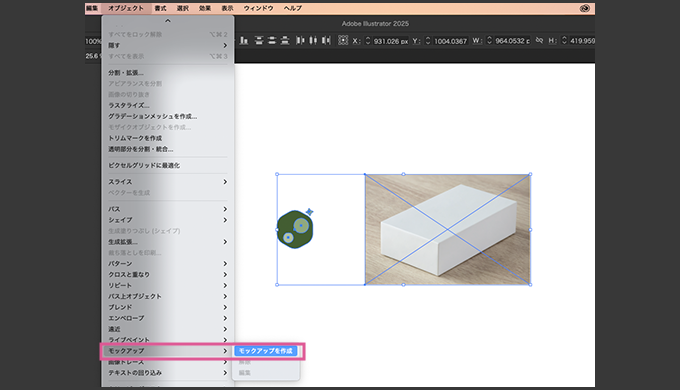Expand the 生成拡張... submenu
Screen dimensions: 680x390
[167, 242]
